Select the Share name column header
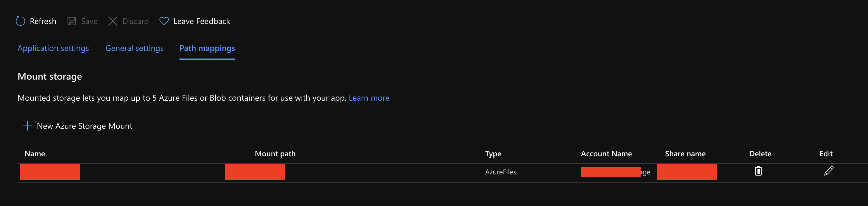This screenshot has width=868, height=206. pyautogui.click(x=685, y=153)
